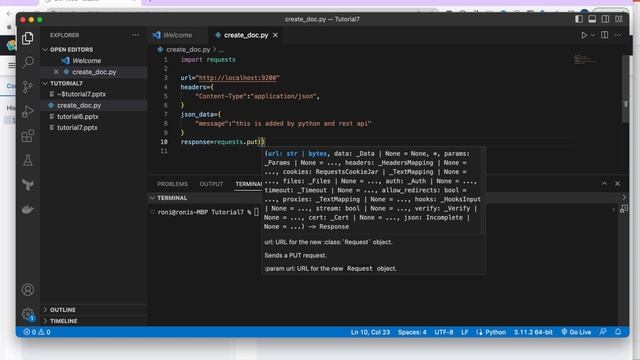Open notifications bell in status bar

pyautogui.click(x=618, y=332)
